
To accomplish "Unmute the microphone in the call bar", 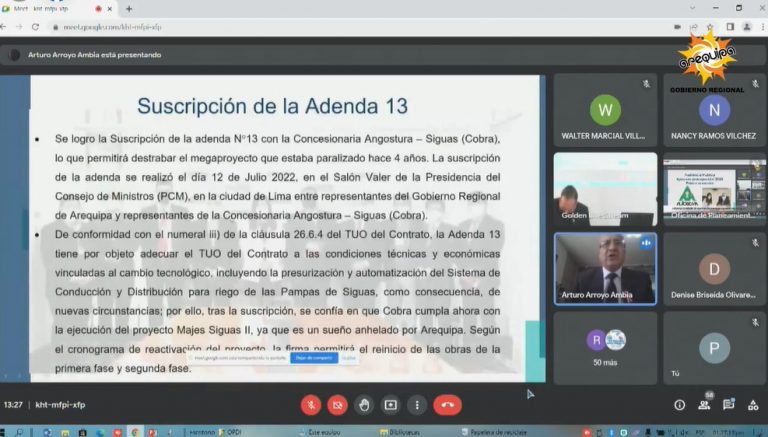I will [311, 405].
